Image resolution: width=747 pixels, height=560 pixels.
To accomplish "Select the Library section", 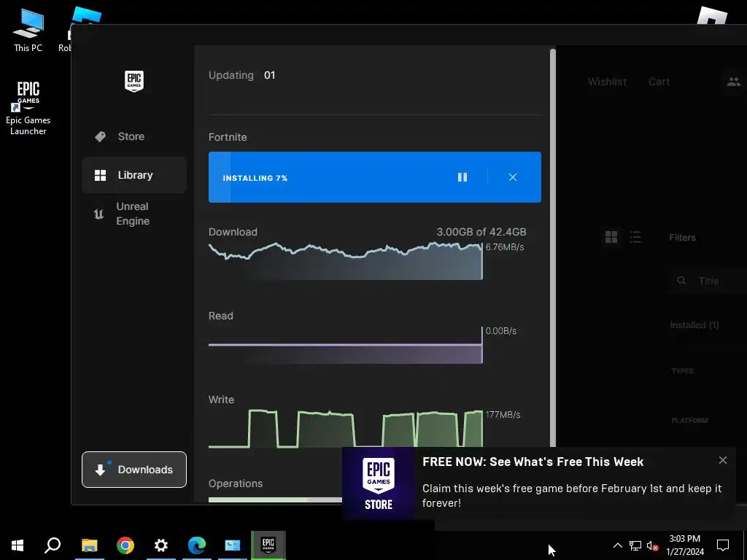I will pyautogui.click(x=134, y=175).
